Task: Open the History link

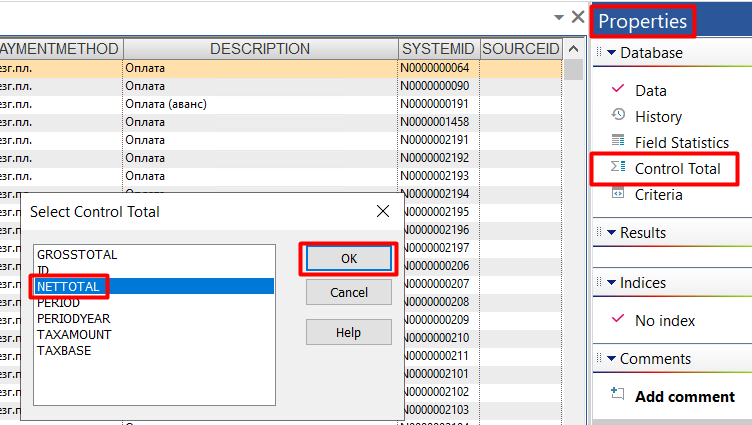Action: point(658,117)
